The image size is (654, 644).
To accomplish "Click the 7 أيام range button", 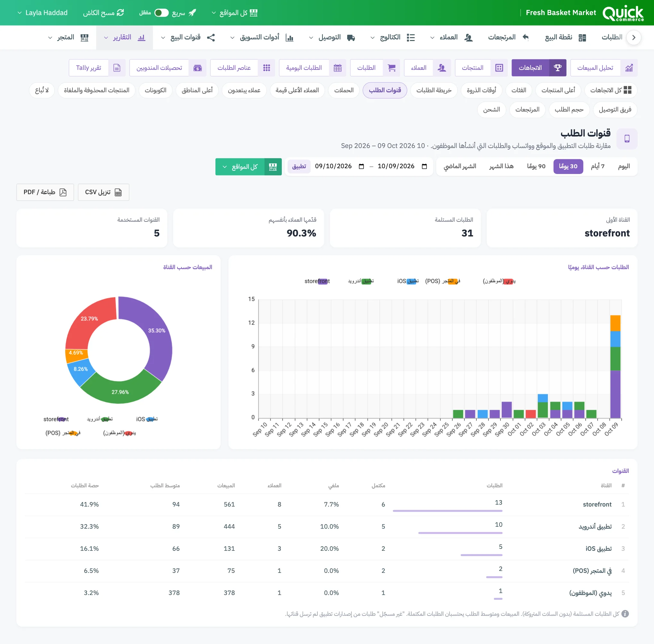I will (598, 166).
